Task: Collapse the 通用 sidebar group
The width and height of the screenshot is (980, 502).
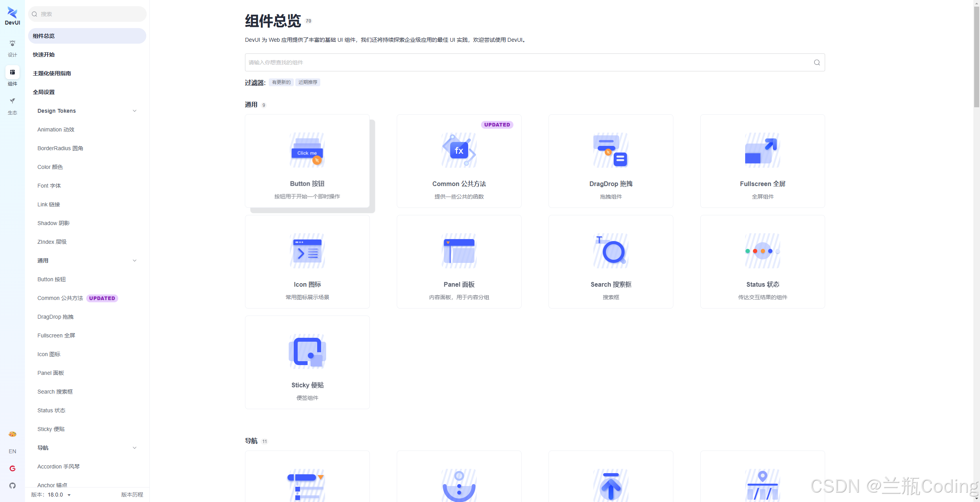Action: [134, 261]
